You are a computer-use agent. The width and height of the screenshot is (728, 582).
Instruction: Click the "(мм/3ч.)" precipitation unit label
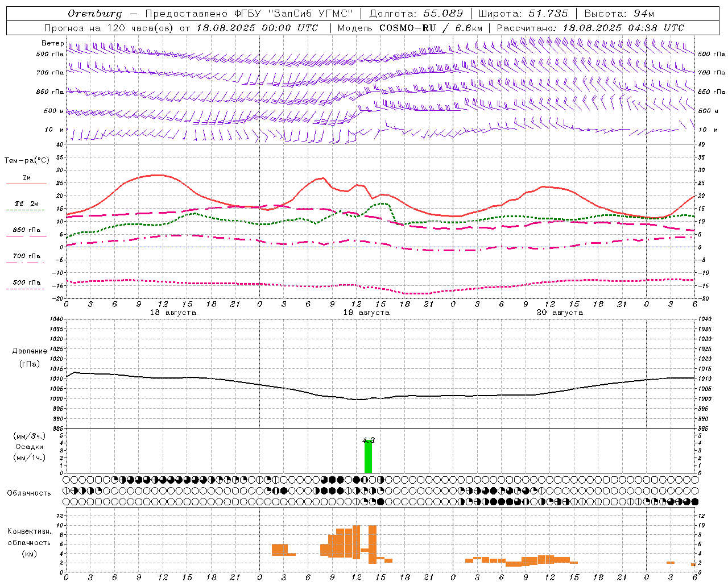pyautogui.click(x=30, y=436)
